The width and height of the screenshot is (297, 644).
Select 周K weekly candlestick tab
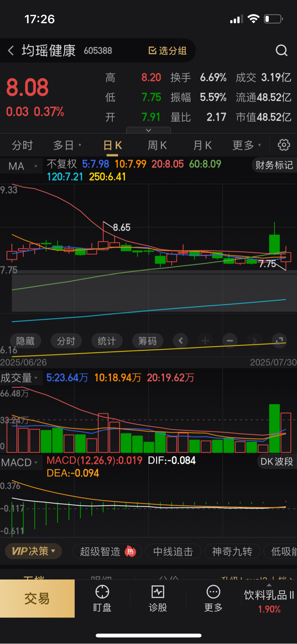pyautogui.click(x=157, y=146)
